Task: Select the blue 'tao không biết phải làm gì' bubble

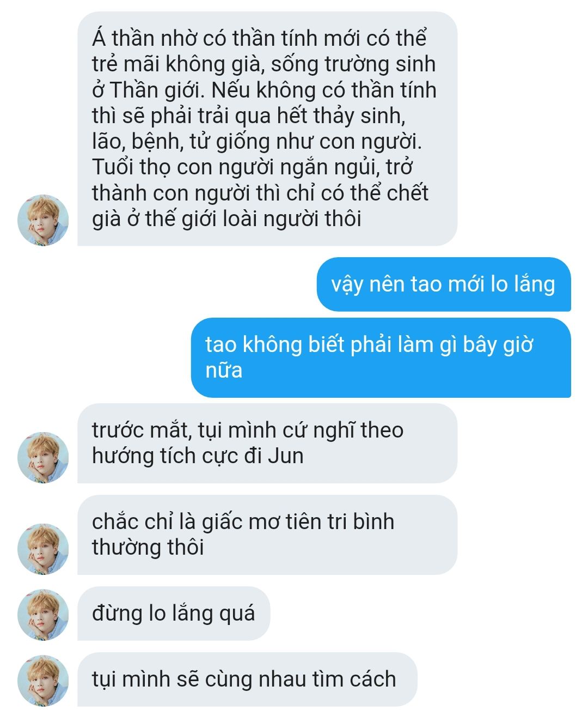Action: click(x=381, y=357)
